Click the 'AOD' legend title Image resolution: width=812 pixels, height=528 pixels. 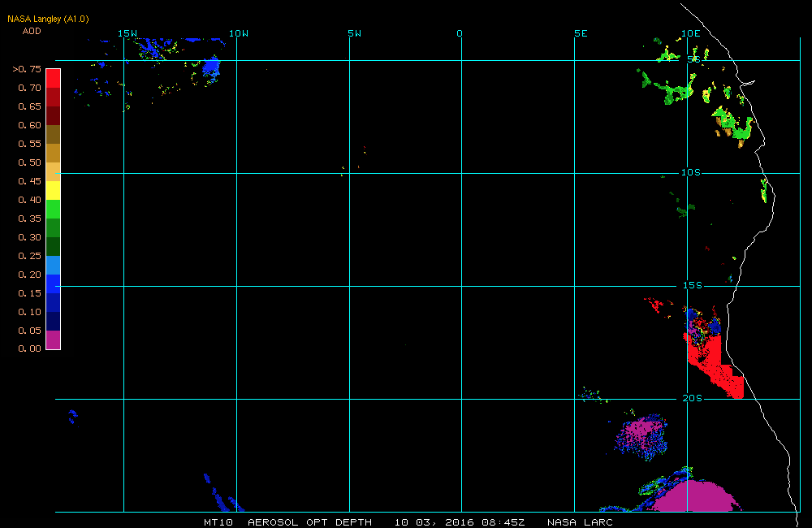[x=32, y=31]
